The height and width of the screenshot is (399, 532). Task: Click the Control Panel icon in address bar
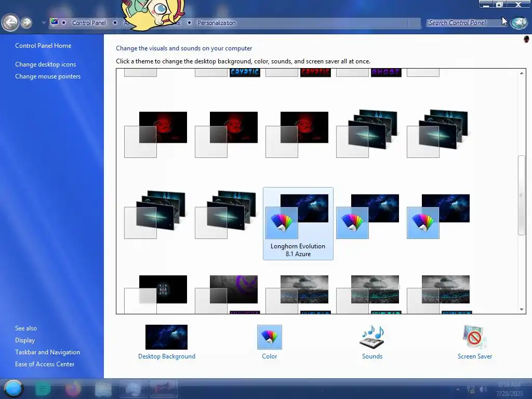click(54, 22)
